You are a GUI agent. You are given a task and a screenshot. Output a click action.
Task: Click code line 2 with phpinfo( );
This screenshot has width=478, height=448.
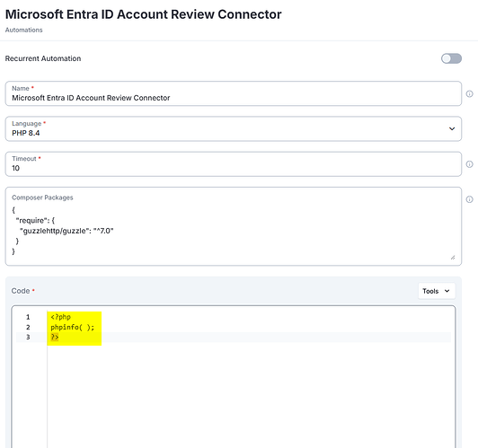click(x=73, y=327)
